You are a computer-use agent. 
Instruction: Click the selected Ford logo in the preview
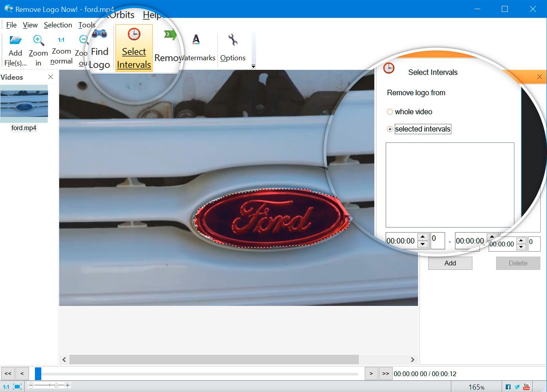[x=272, y=218]
